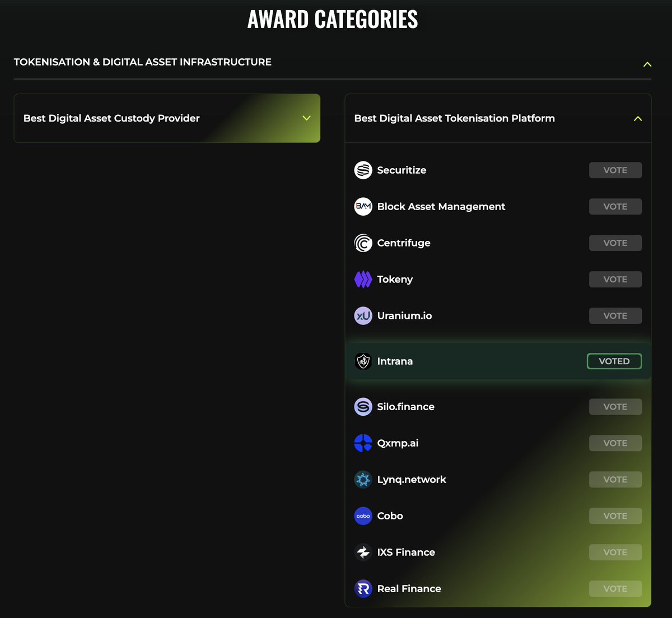Click the Silo.finance logo icon
Screen dimensions: 672x618
363,407
